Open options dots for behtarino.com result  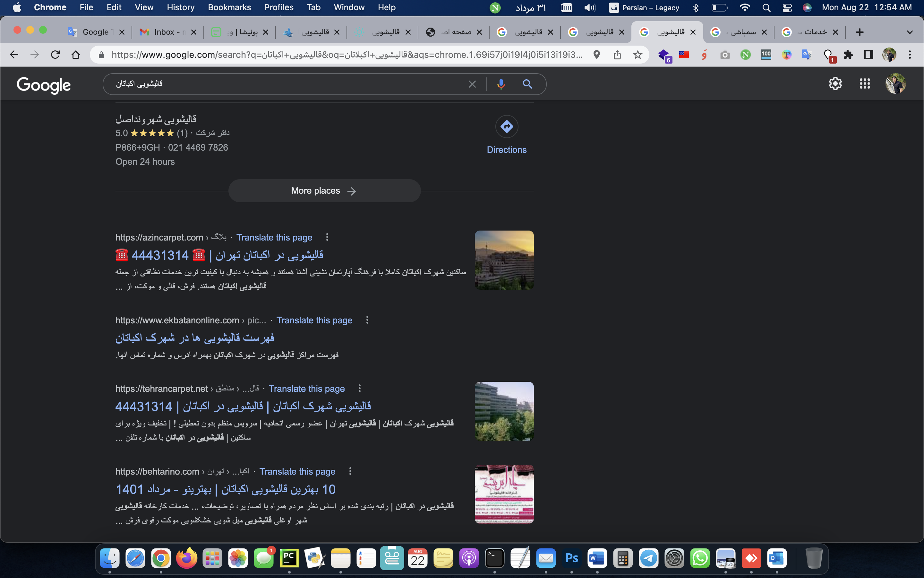coord(350,471)
